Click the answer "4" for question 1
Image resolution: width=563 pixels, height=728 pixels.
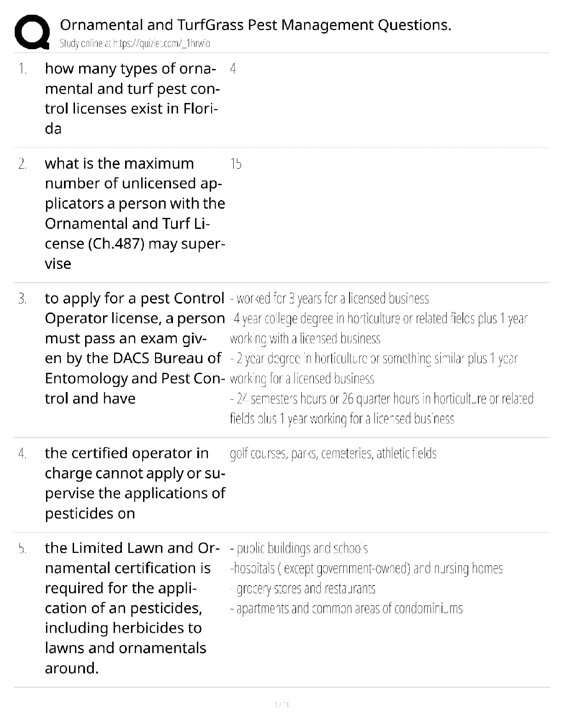pos(233,69)
